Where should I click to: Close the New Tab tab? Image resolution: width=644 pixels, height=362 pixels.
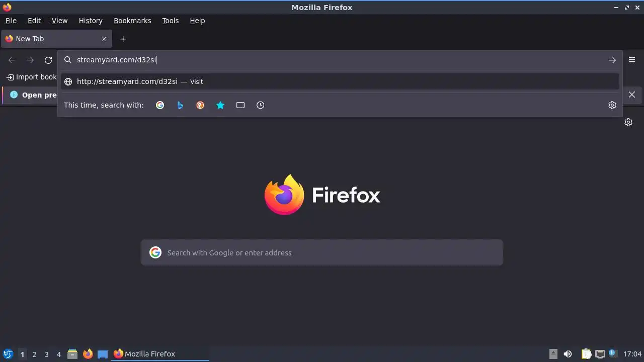pyautogui.click(x=104, y=39)
